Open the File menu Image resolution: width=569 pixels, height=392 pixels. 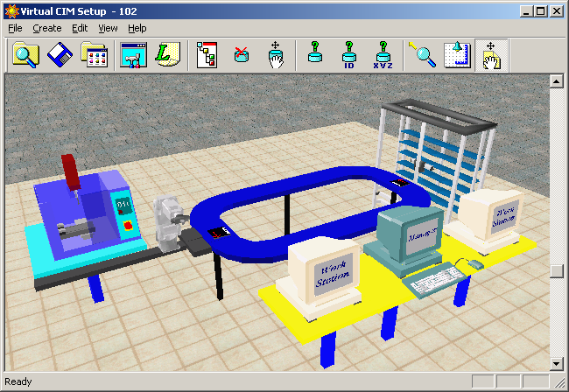pos(15,28)
